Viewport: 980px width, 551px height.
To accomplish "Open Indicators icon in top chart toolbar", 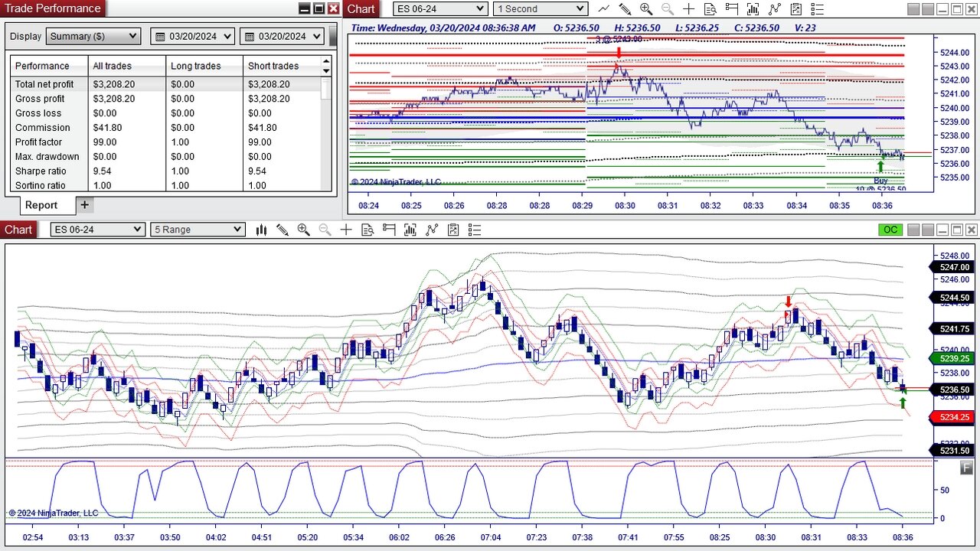I will (x=775, y=9).
